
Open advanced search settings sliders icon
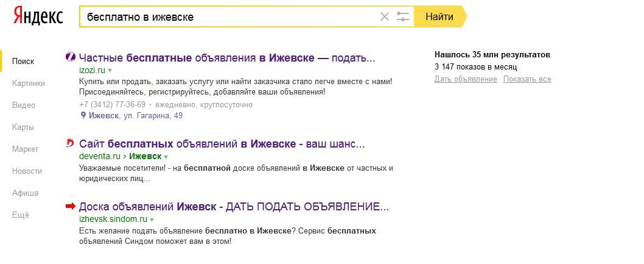(x=403, y=17)
